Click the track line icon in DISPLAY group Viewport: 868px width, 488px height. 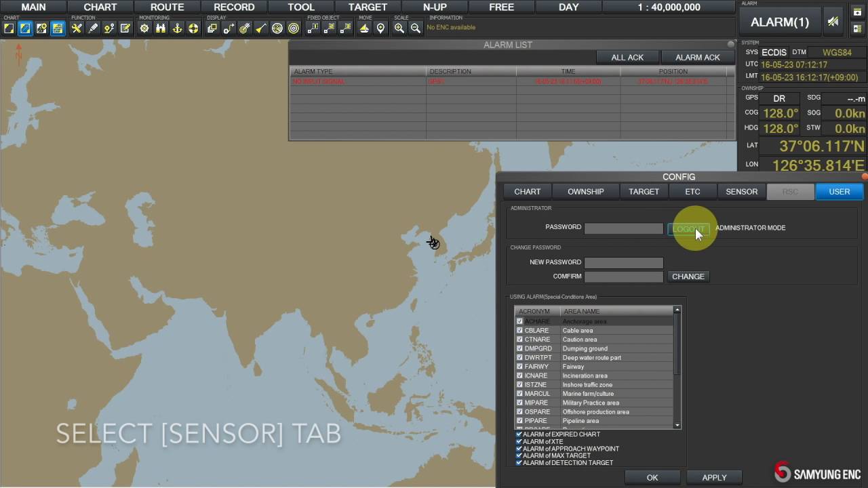tap(229, 28)
